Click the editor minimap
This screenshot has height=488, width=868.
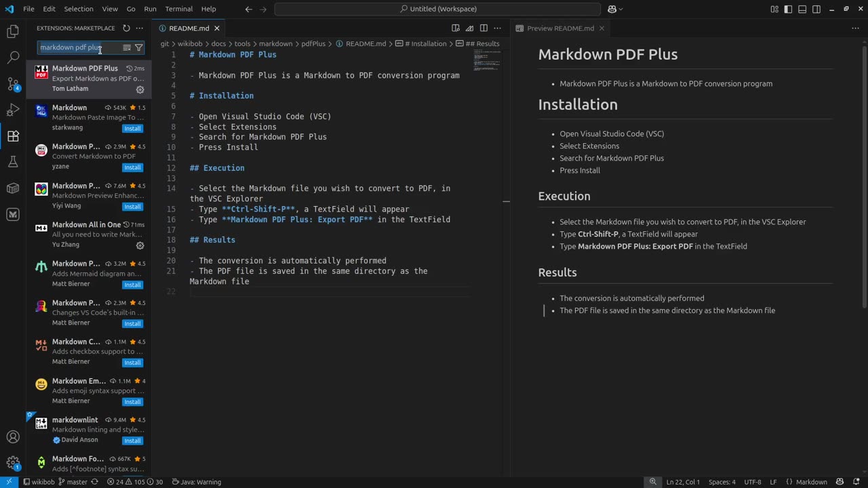(487, 61)
